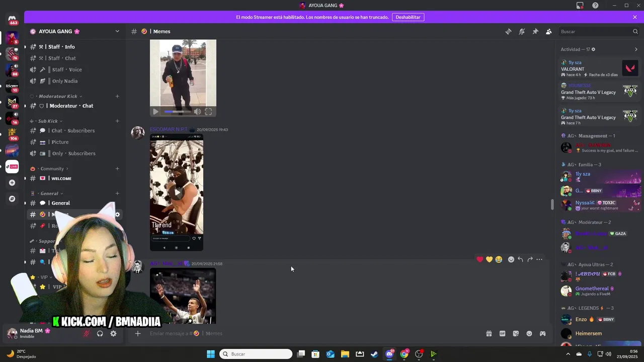Open the Discord help icon in title bar
This screenshot has width=644, height=362.
(595, 6)
